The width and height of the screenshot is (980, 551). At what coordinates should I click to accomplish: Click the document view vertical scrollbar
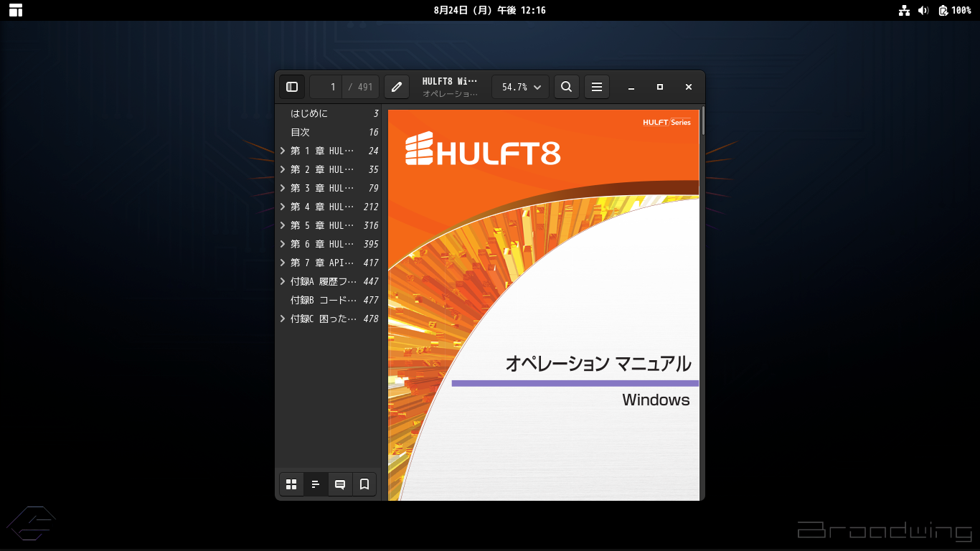pos(703,122)
